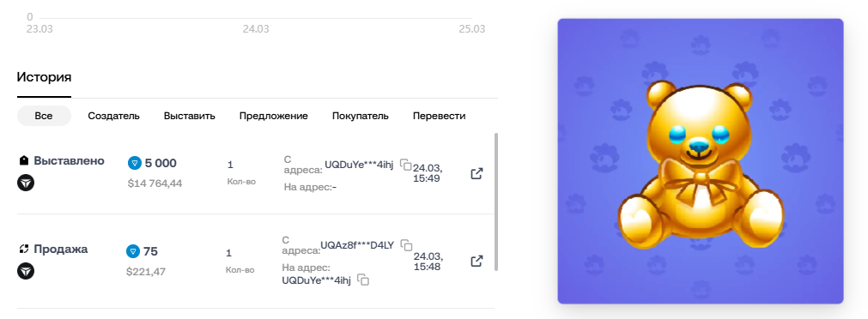Click the TON coin icon beside 75
This screenshot has width=868, height=319.
click(133, 251)
